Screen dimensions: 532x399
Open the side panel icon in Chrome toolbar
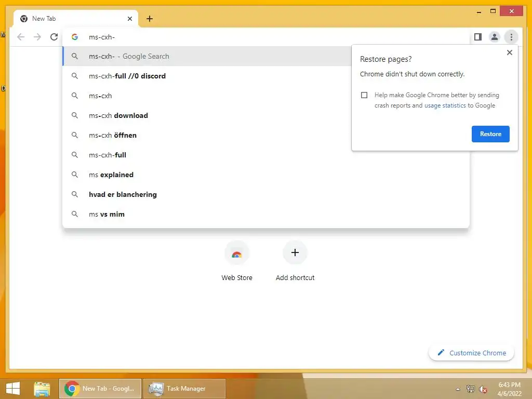coord(478,37)
